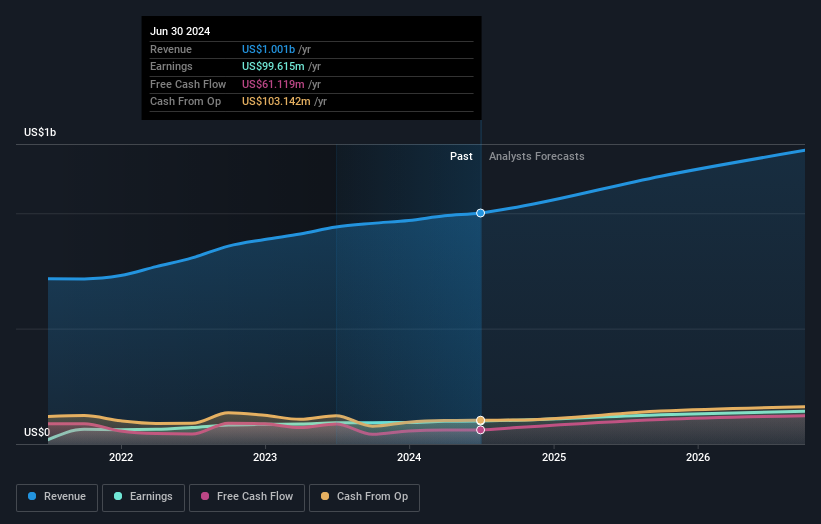Click the Revenue row label in tooltip
Viewport: 821px width, 524px height.
pos(171,49)
